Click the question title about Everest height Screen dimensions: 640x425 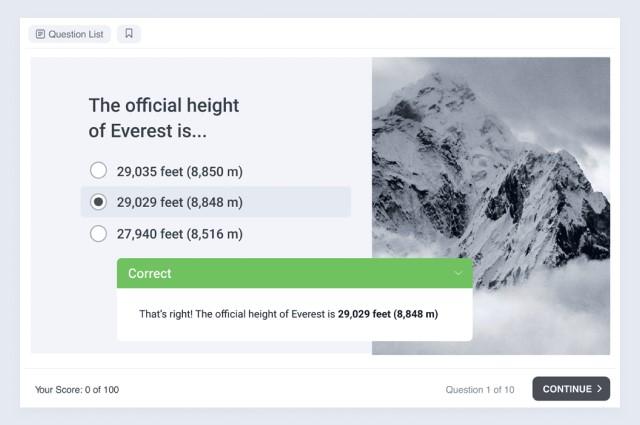164,118
